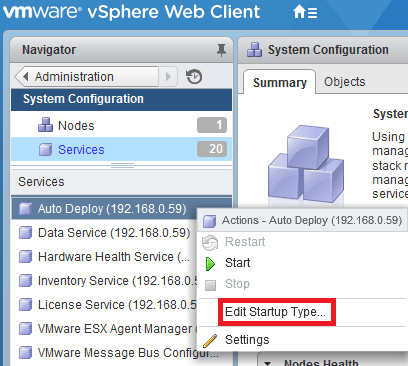Open the home menu icon

[x=305, y=12]
